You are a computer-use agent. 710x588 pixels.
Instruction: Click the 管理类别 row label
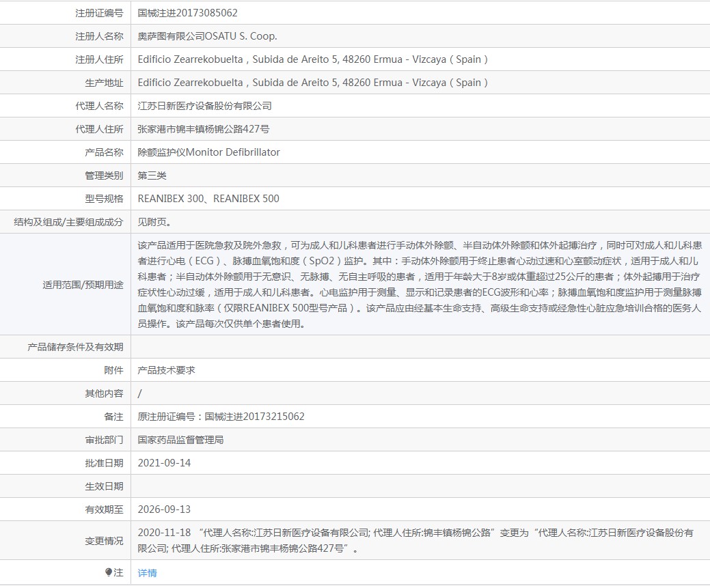coord(104,176)
